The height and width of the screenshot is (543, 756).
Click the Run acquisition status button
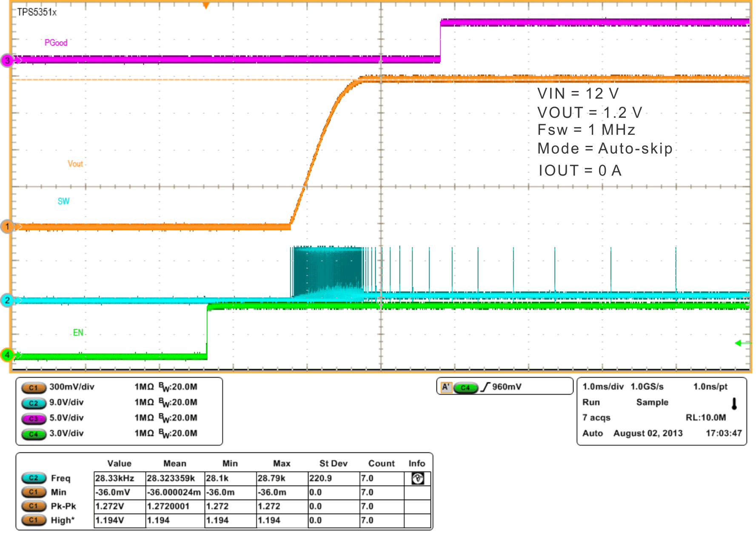[591, 402]
